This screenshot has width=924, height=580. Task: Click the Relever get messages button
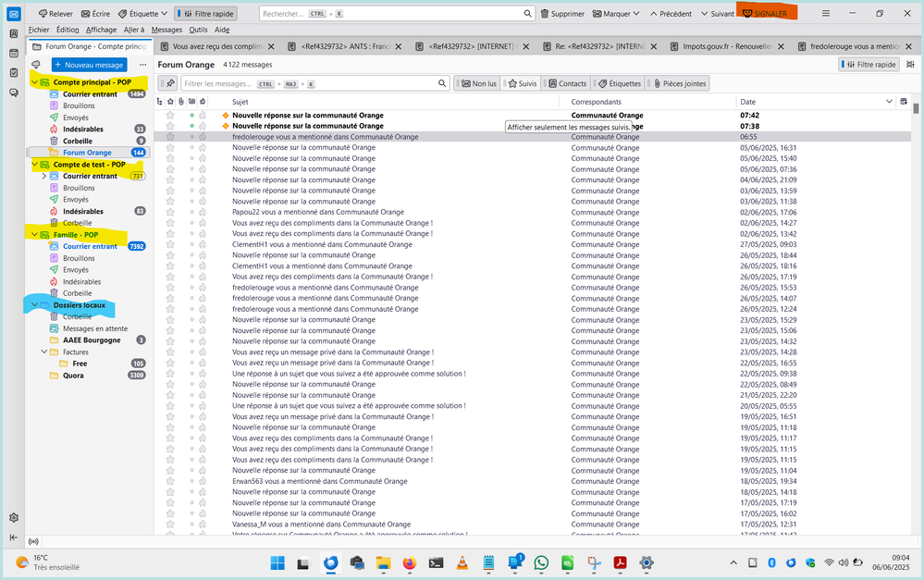click(55, 14)
